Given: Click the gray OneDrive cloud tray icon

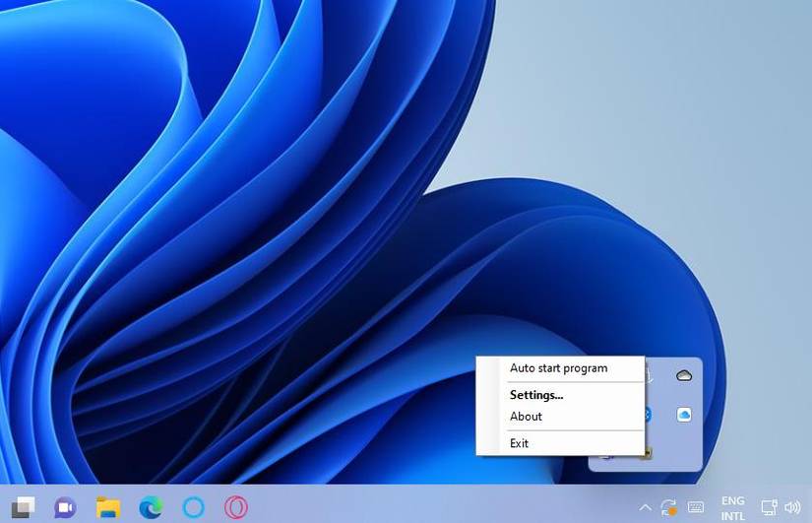Looking at the screenshot, I should coord(684,375).
